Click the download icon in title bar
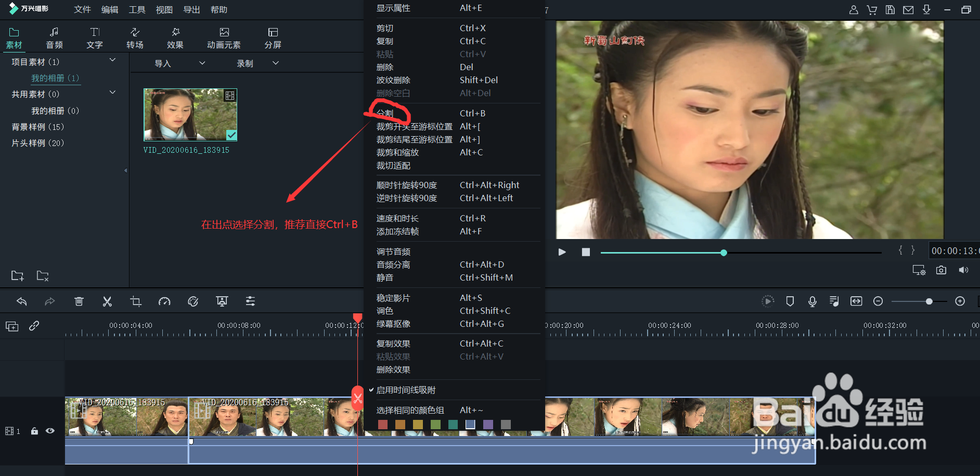The image size is (980, 476). click(926, 10)
